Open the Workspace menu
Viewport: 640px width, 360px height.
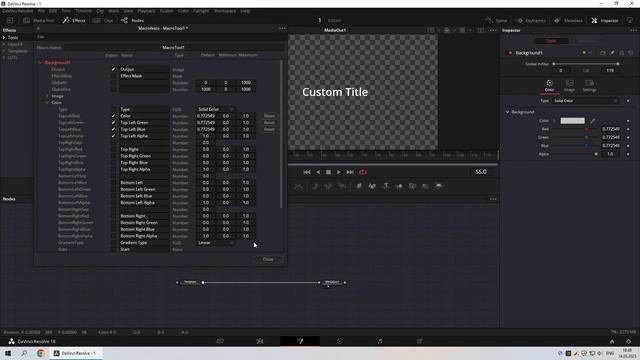(x=225, y=11)
